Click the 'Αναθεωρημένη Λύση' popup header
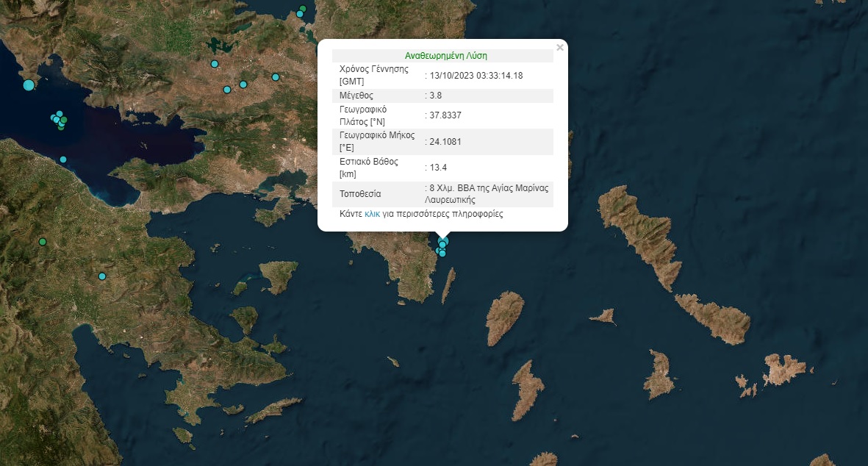Screen dimensions: 868x466 pos(445,55)
